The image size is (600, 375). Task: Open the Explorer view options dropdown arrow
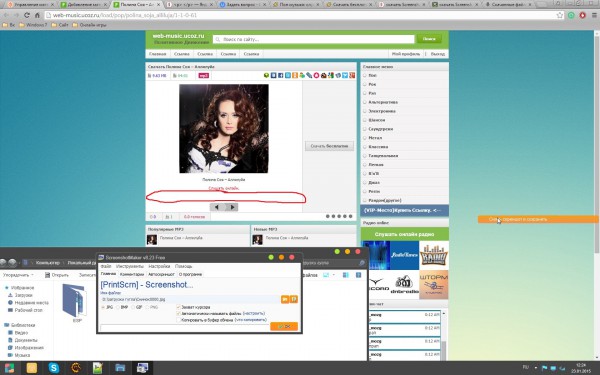(333, 275)
